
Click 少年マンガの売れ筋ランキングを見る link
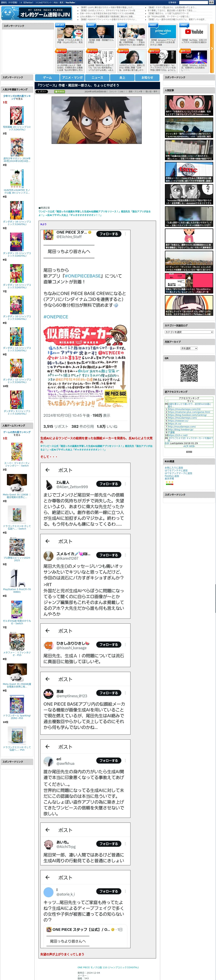click(17, 97)
